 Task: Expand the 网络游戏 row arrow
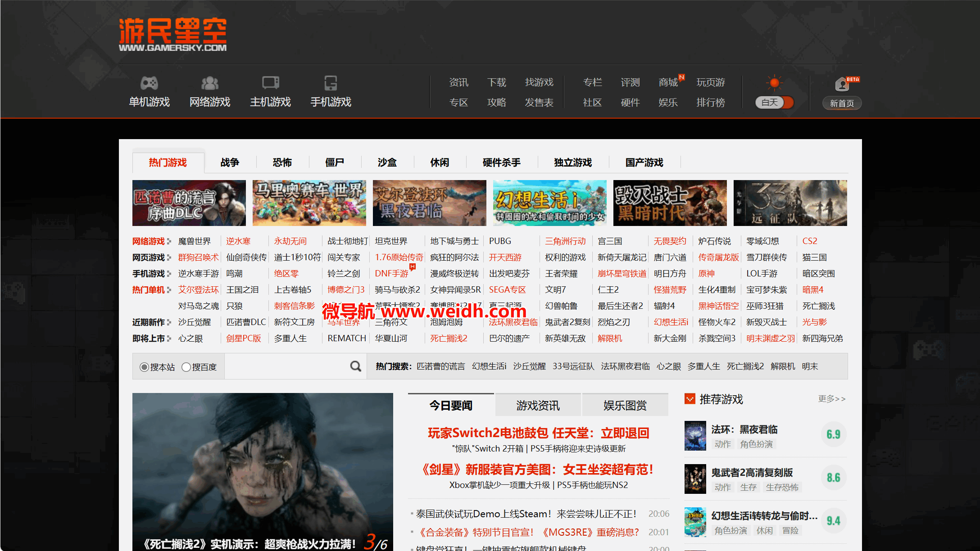169,241
